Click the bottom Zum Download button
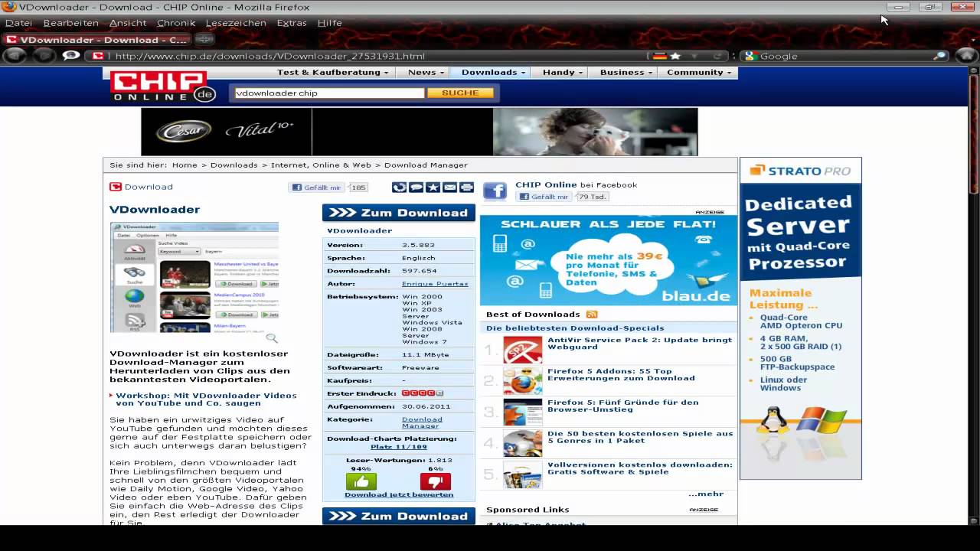 point(399,516)
